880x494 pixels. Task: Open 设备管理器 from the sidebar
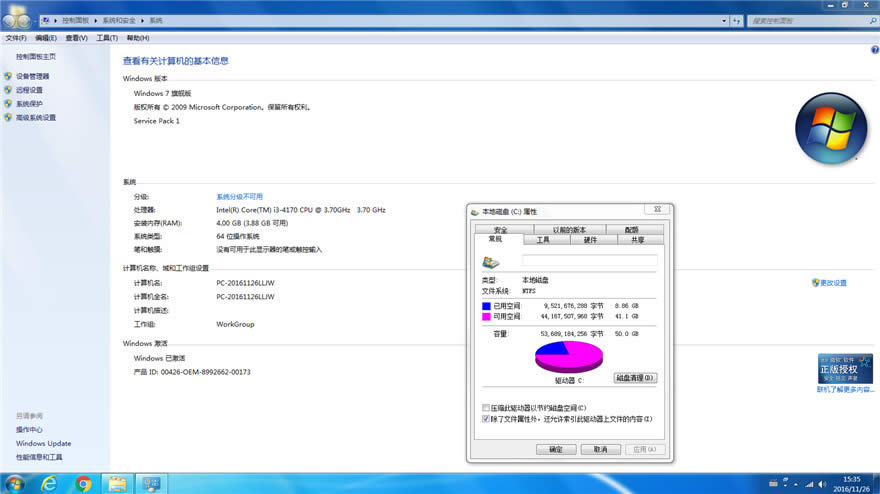32,76
